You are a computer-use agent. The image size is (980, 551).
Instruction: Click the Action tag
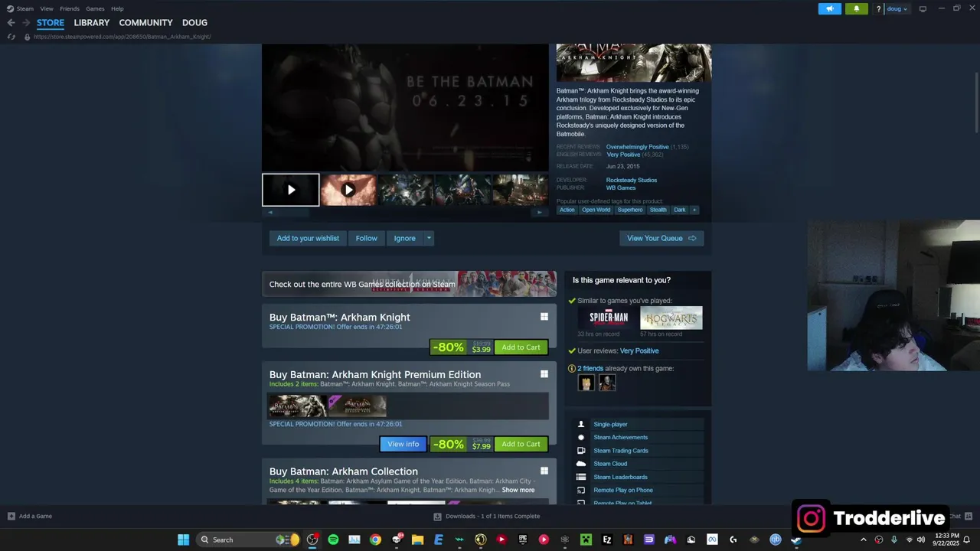point(567,210)
